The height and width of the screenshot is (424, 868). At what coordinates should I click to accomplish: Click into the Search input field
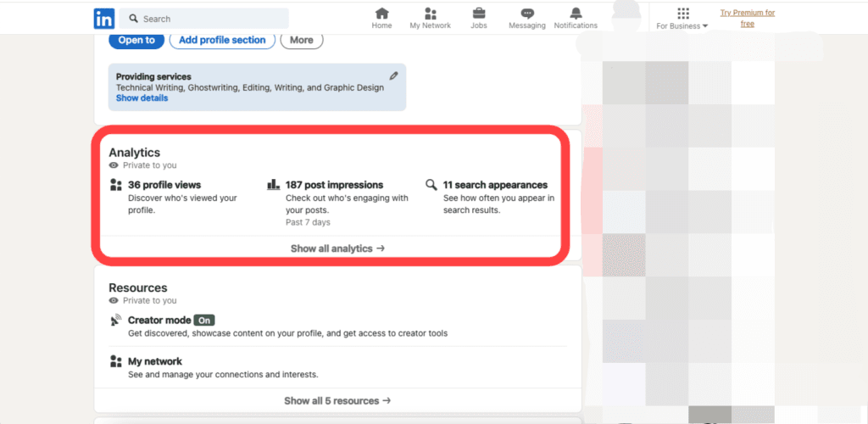tap(203, 19)
